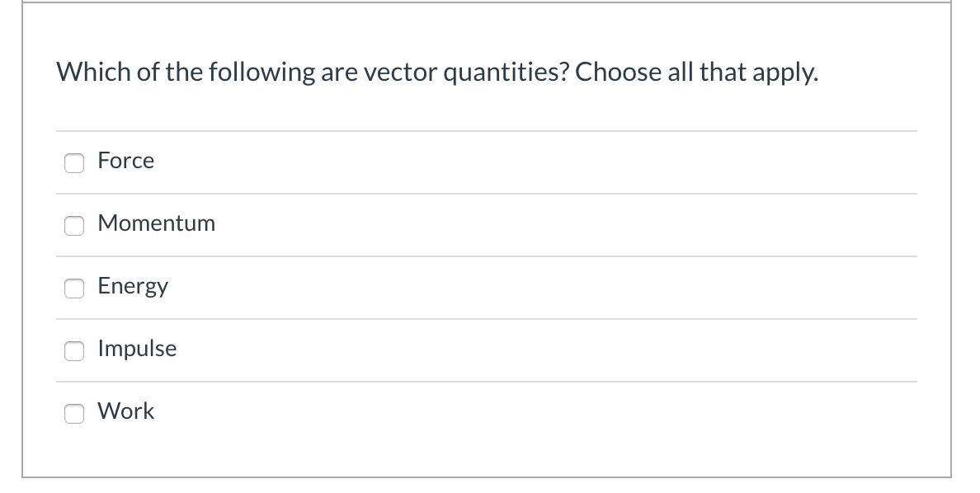Click the question text
Viewport: 980px width, 493px height.
click(436, 73)
